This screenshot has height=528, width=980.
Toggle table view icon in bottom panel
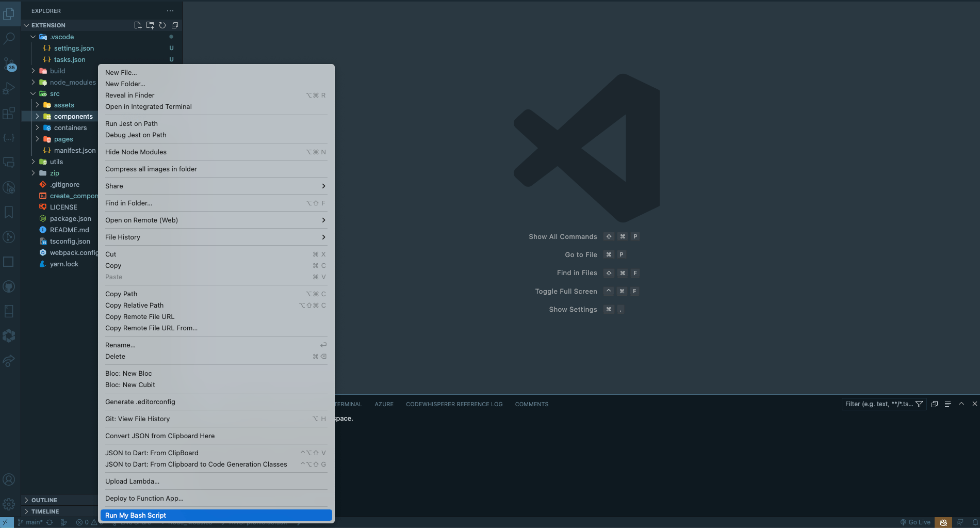(948, 404)
